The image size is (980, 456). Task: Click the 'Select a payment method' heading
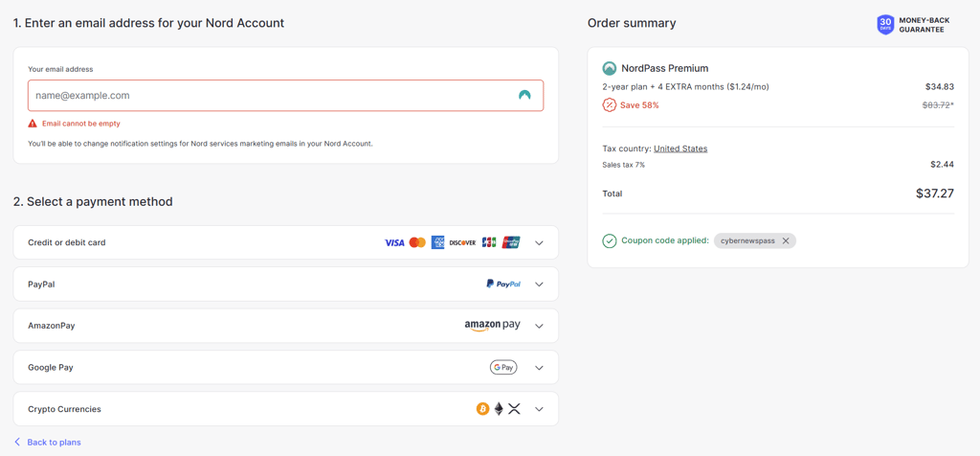point(93,202)
